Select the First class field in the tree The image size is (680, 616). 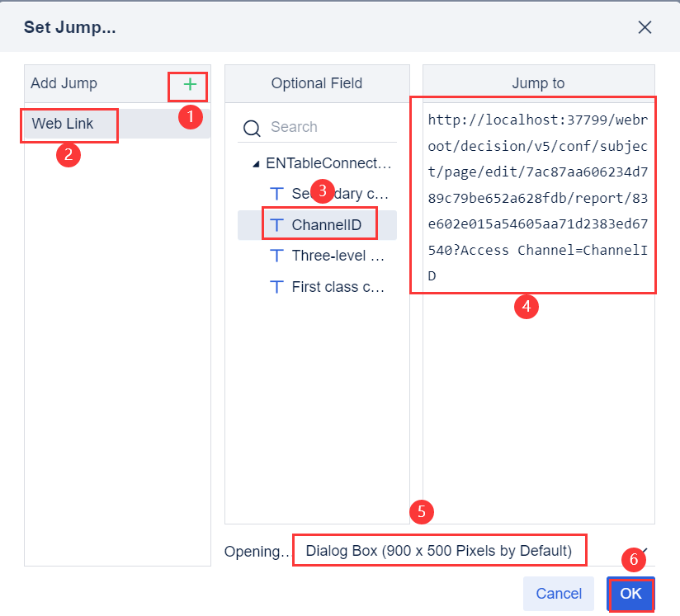[330, 286]
